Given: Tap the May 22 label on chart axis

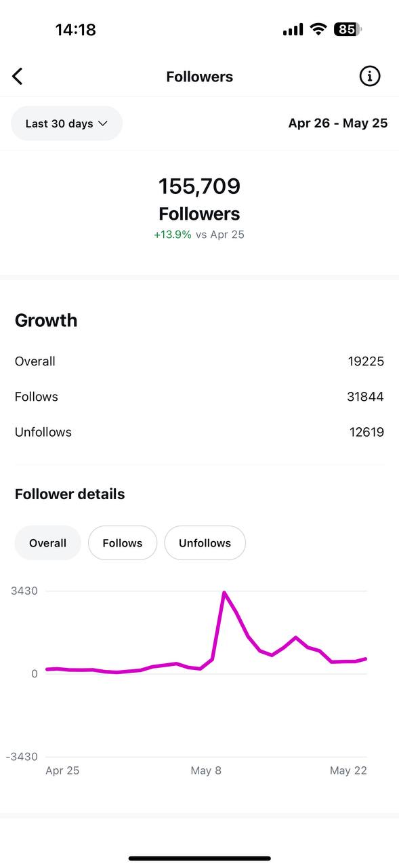Looking at the screenshot, I should click(348, 770).
